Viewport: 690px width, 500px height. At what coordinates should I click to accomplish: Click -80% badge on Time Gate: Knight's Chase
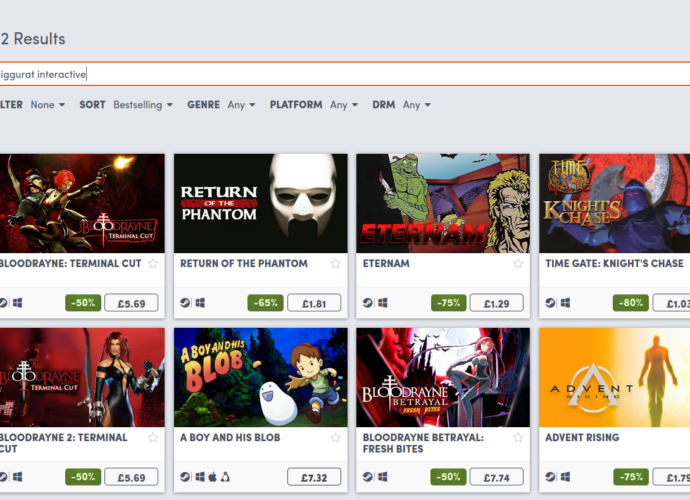[x=631, y=303]
